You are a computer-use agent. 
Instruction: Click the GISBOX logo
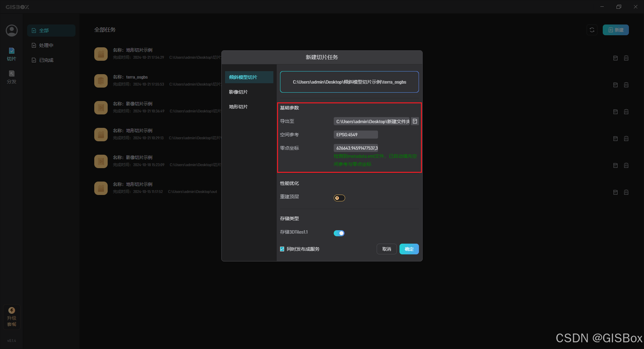tap(17, 7)
